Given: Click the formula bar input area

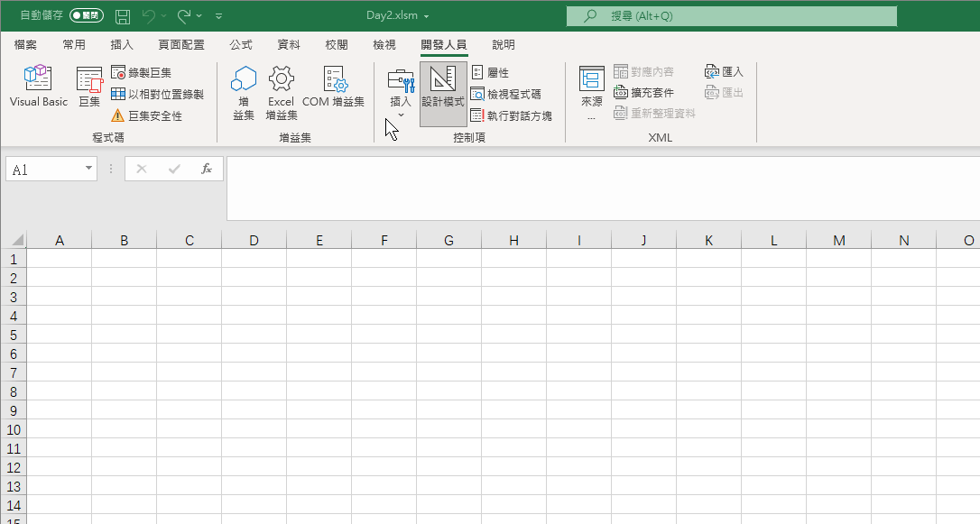Looking at the screenshot, I should click(x=603, y=188).
